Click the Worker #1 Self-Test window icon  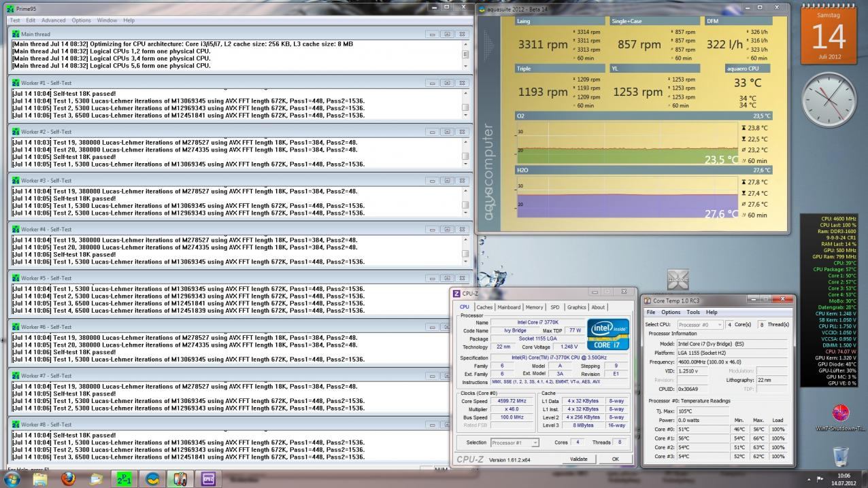(16, 83)
